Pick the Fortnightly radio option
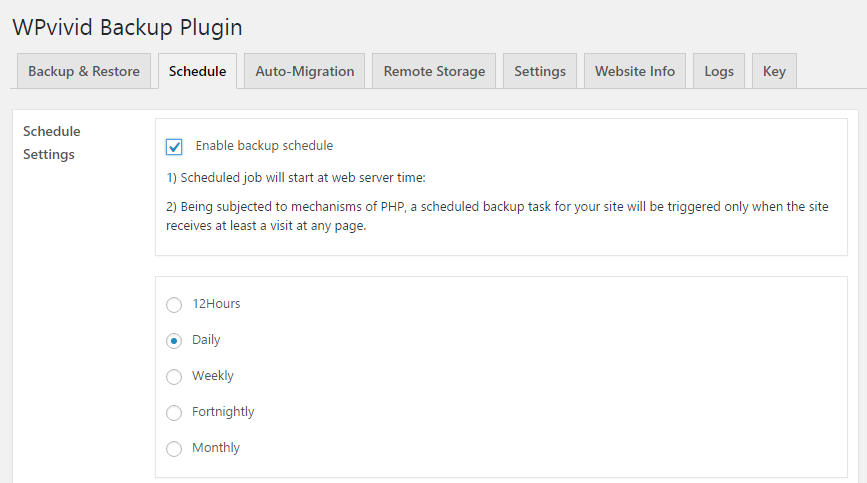Viewport: 867px width, 483px height. [x=174, y=412]
